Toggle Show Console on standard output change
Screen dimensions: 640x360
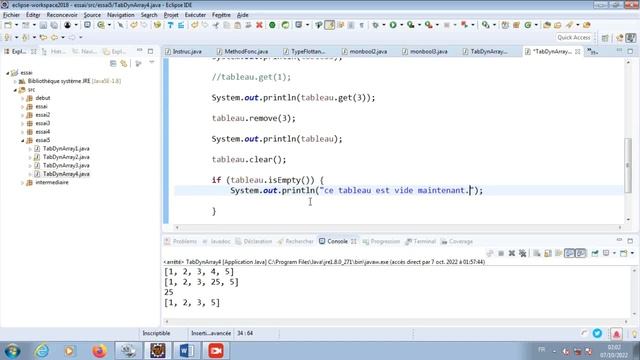(x=569, y=253)
